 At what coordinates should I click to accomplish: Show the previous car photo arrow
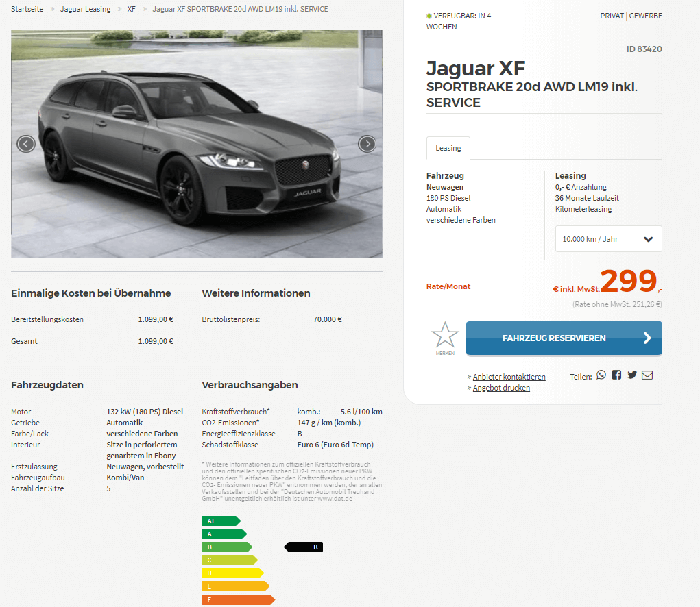point(26,144)
